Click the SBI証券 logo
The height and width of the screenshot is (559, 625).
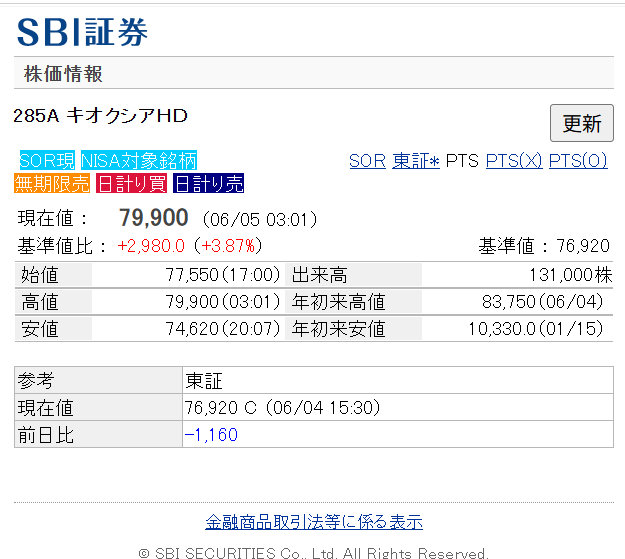(82, 32)
